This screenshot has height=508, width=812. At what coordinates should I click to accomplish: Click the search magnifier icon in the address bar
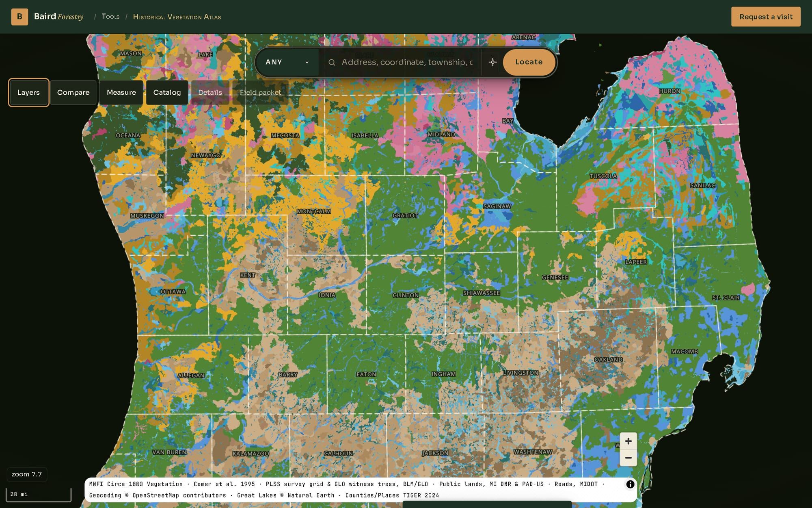click(x=332, y=62)
